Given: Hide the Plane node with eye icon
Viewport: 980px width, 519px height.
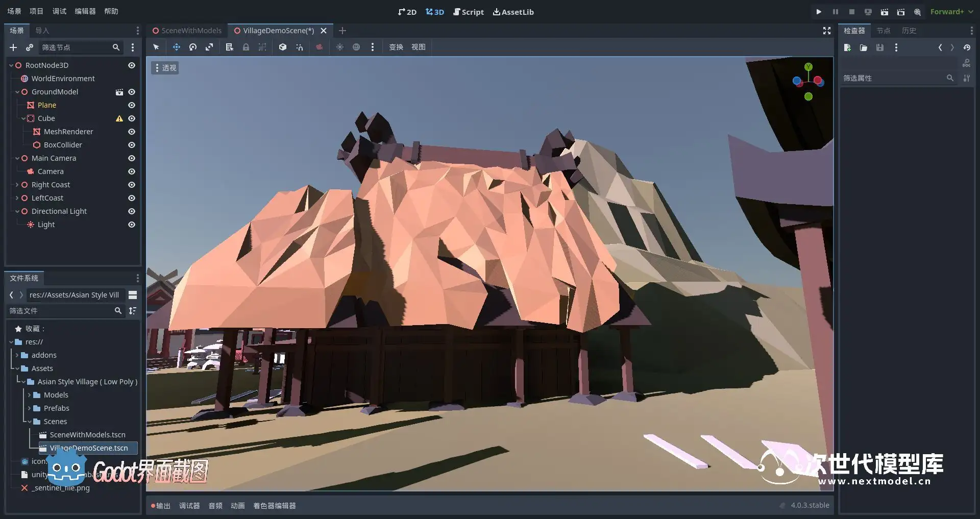Looking at the screenshot, I should [x=132, y=105].
